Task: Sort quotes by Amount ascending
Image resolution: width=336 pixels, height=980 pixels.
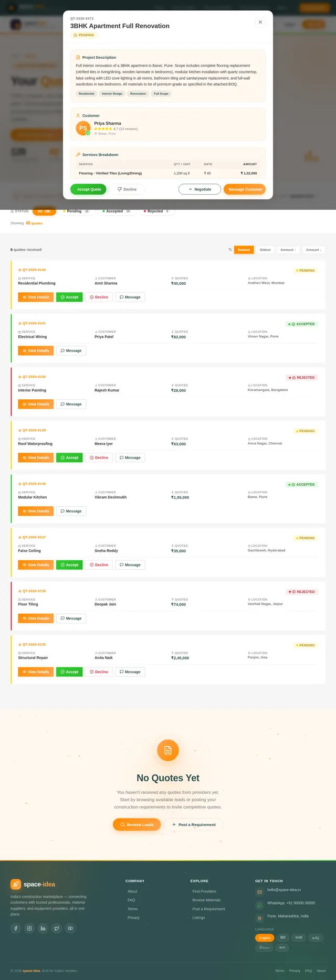Action: tap(288, 250)
